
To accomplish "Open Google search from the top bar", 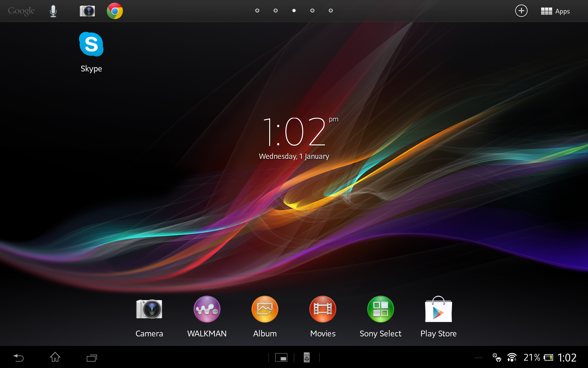I will coord(21,11).
